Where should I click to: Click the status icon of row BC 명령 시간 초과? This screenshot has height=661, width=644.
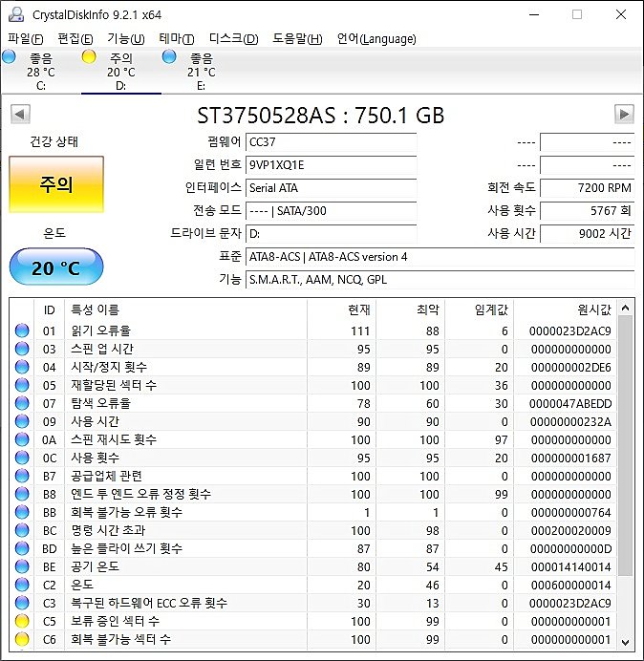[x=22, y=530]
